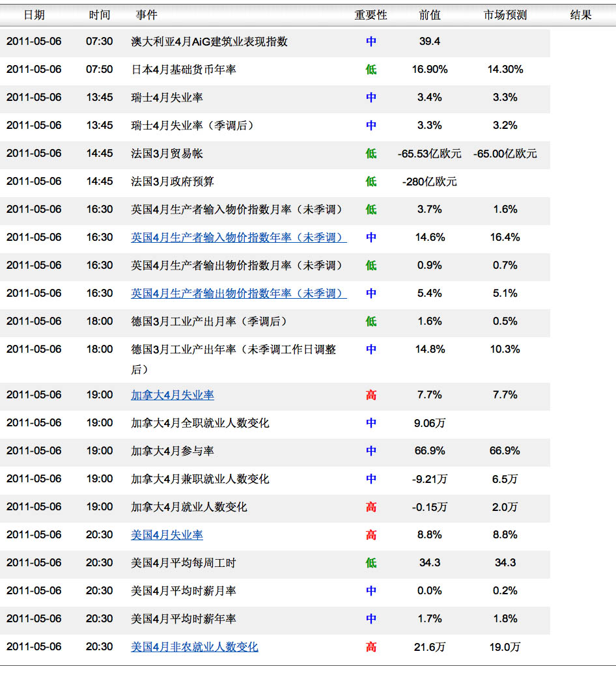Select event 法国3月贸易帐
The image size is (616, 673).
167,154
